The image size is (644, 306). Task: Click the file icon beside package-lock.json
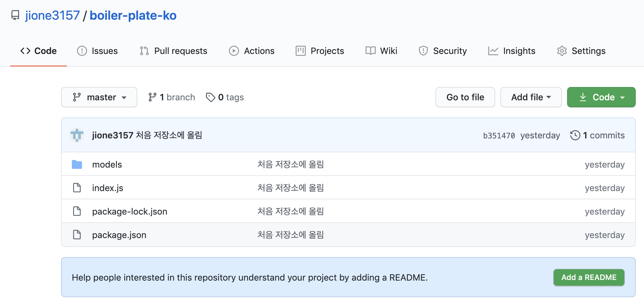click(77, 211)
